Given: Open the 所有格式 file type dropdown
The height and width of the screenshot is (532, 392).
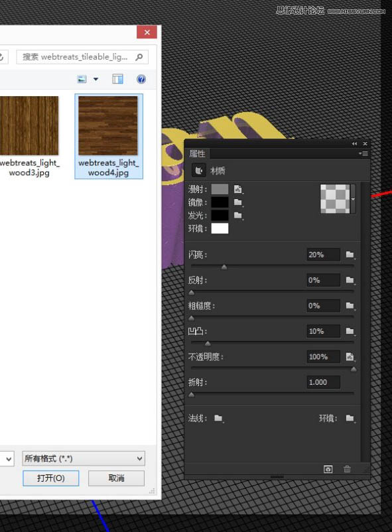Looking at the screenshot, I should [x=84, y=459].
